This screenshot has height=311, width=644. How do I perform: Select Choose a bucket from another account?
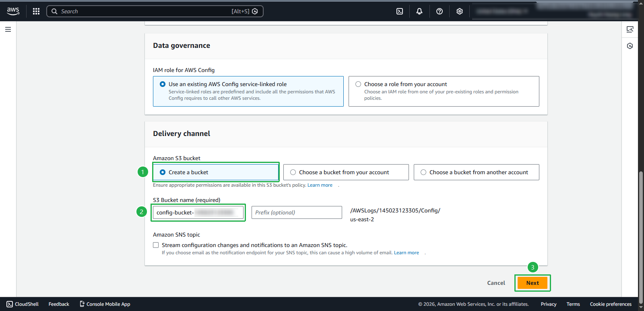423,172
